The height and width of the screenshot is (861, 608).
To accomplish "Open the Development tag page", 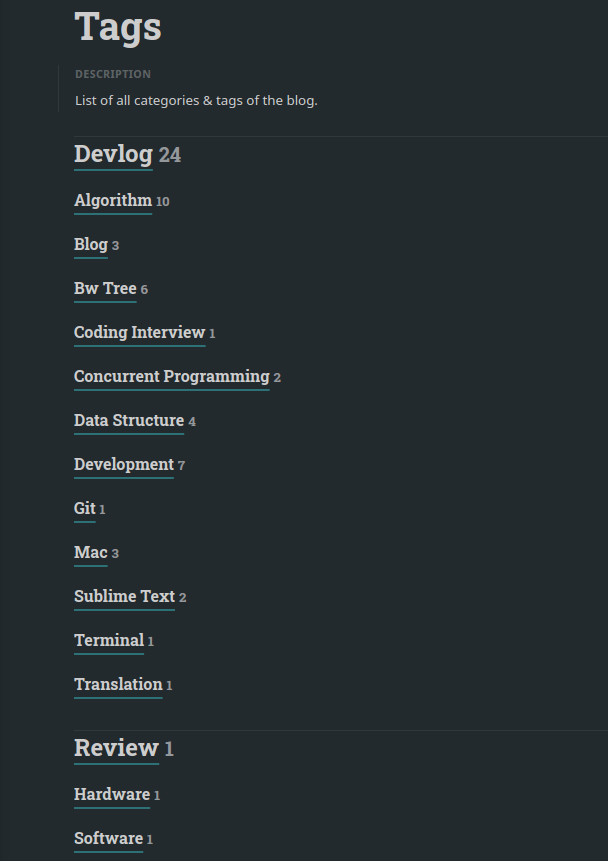I will (124, 464).
